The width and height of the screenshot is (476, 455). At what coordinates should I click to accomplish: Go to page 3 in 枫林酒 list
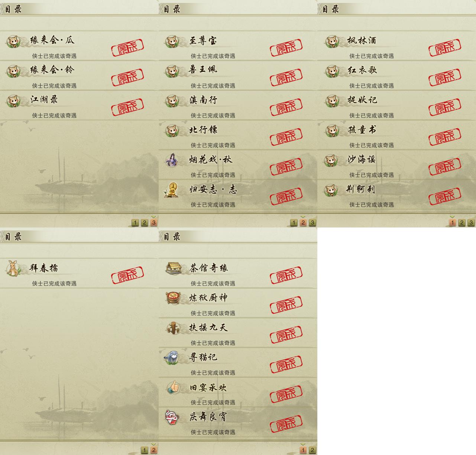click(471, 223)
